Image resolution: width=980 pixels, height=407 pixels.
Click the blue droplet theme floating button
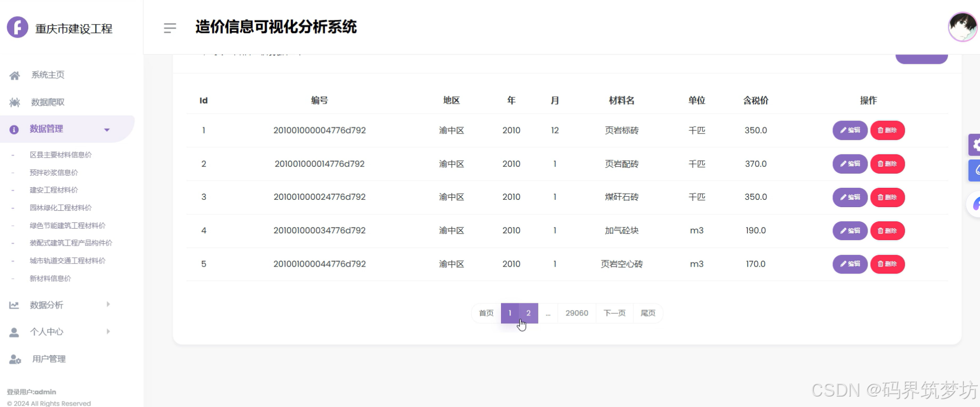(974, 171)
